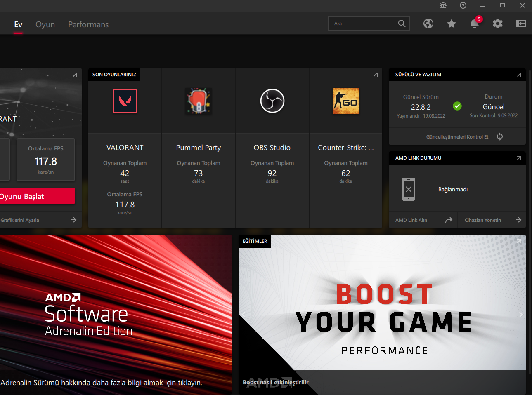Open the bug report tool icon
The height and width of the screenshot is (395, 532).
coord(443,5)
